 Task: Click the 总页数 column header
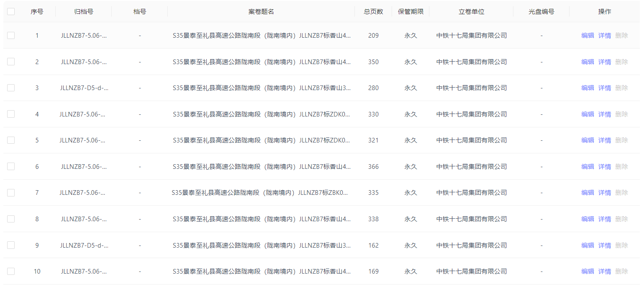(374, 12)
